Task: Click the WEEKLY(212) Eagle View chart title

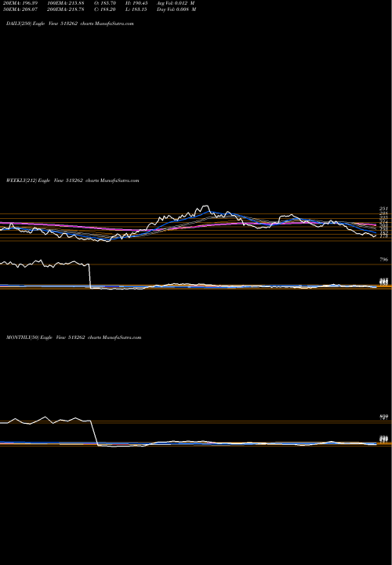Action: [72, 180]
